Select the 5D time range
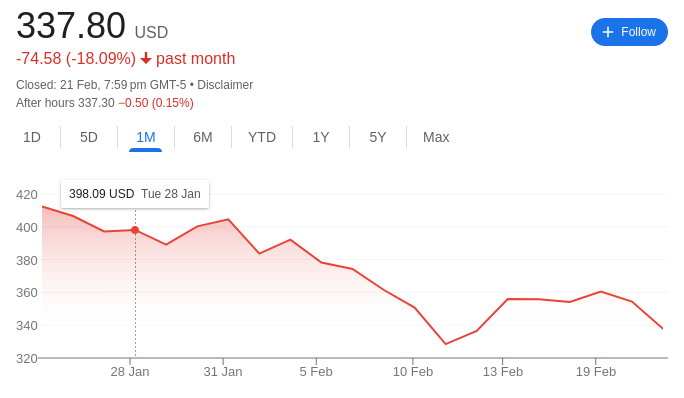 [x=89, y=137]
